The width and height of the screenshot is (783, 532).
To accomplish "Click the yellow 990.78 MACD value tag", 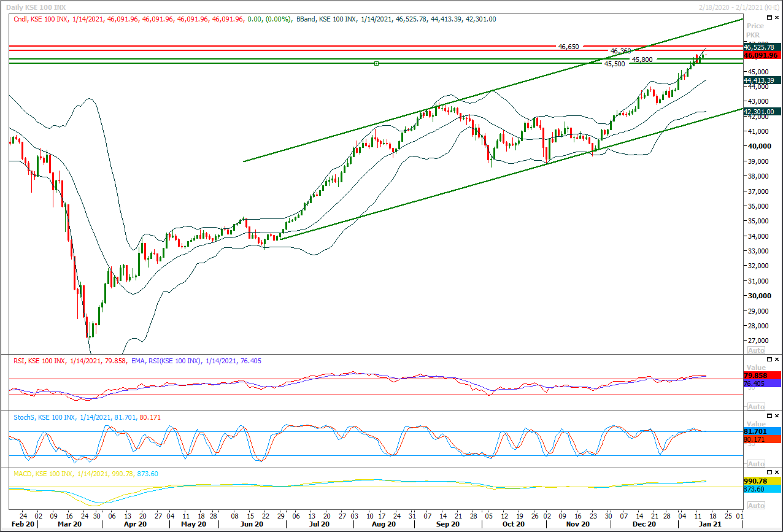I will [762, 481].
